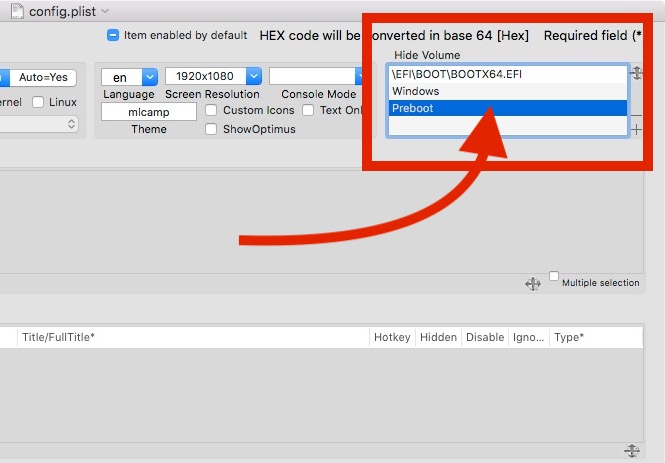Viewport: 665px width, 463px height.
Task: Click the Auto=Yes segmented button
Action: (x=47, y=77)
